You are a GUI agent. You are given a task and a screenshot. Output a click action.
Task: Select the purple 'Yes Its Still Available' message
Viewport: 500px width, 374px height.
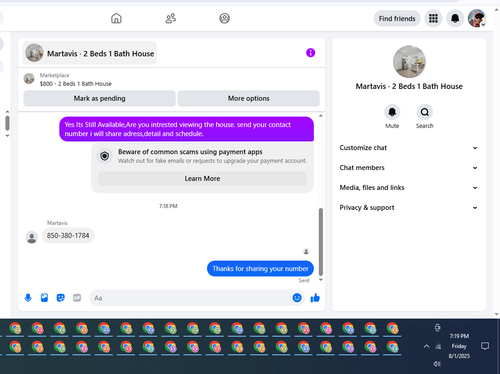[x=187, y=129]
